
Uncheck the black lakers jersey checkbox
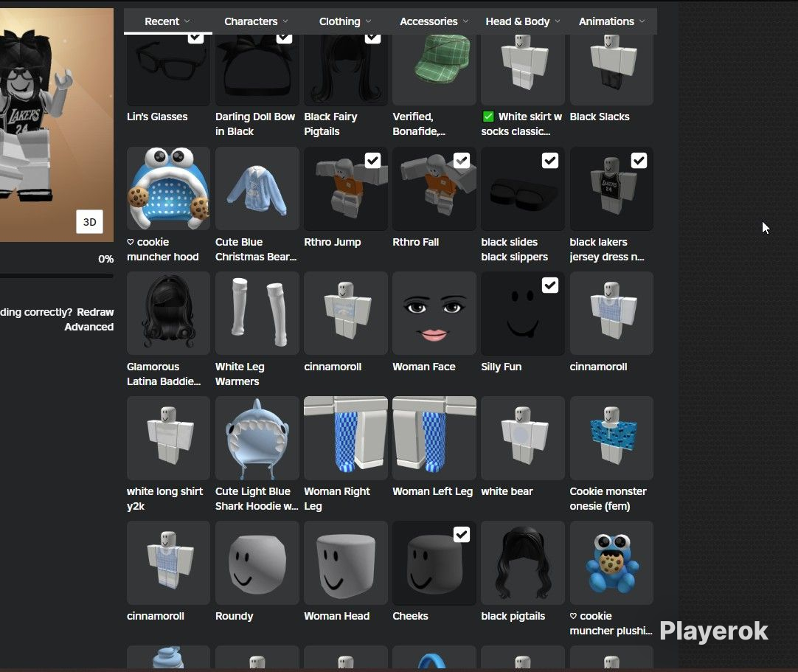(x=639, y=161)
